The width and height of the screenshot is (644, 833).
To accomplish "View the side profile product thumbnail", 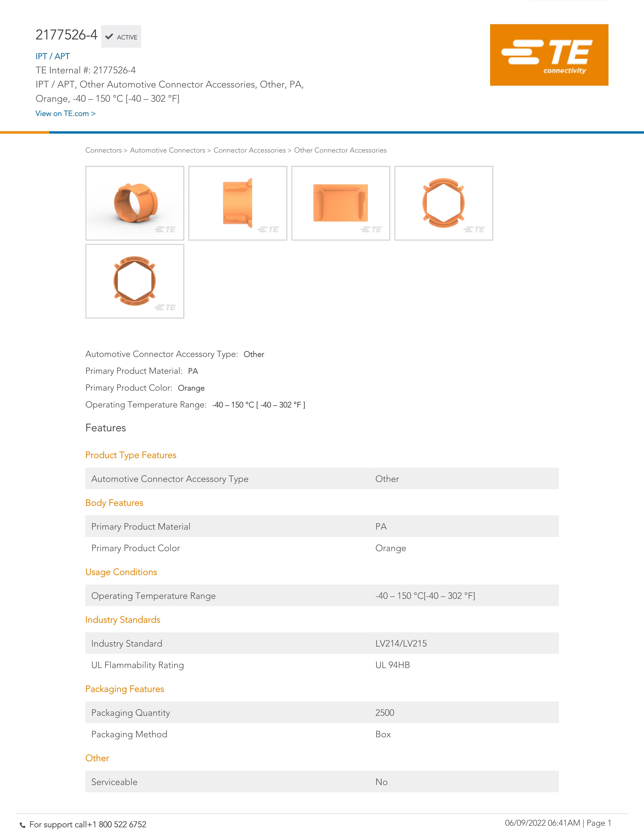I will click(x=238, y=203).
